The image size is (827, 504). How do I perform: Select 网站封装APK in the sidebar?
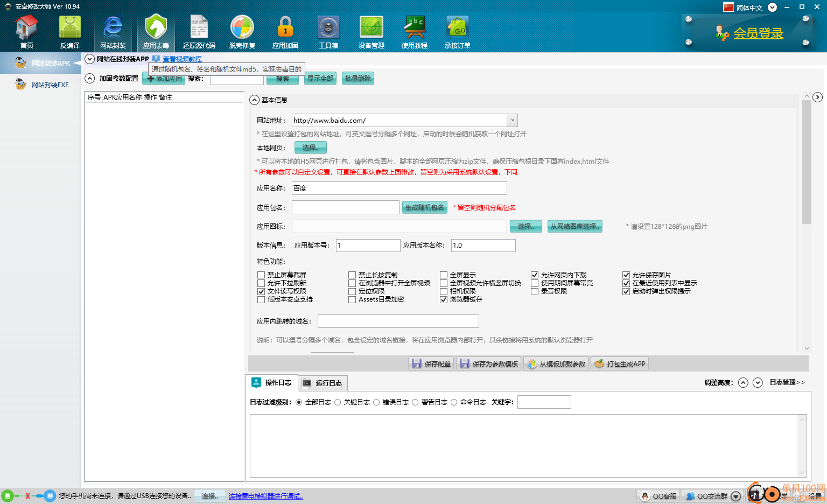tap(40, 63)
